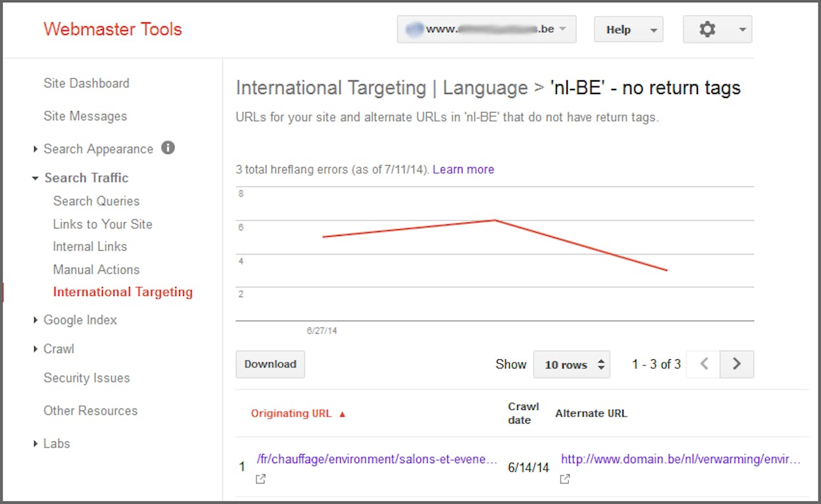Open the settings gear menu
This screenshot has height=504, width=821.
(x=717, y=30)
